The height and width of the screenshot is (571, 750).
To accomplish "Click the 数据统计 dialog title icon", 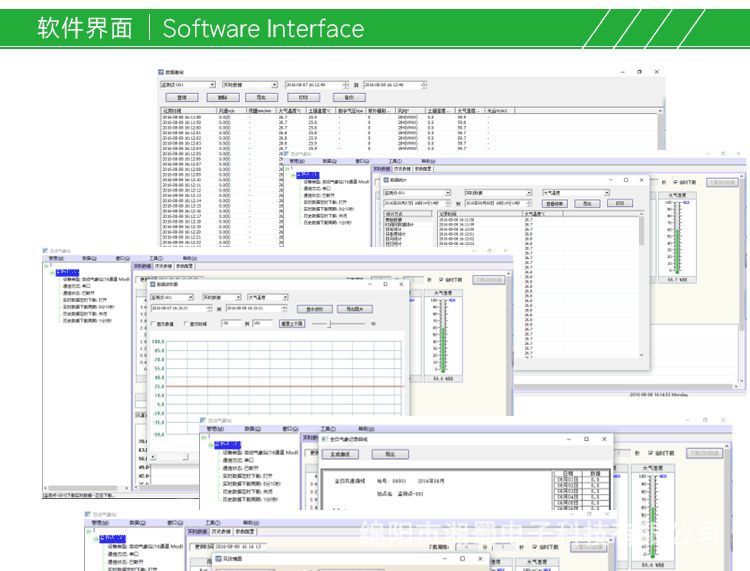I will (x=386, y=180).
